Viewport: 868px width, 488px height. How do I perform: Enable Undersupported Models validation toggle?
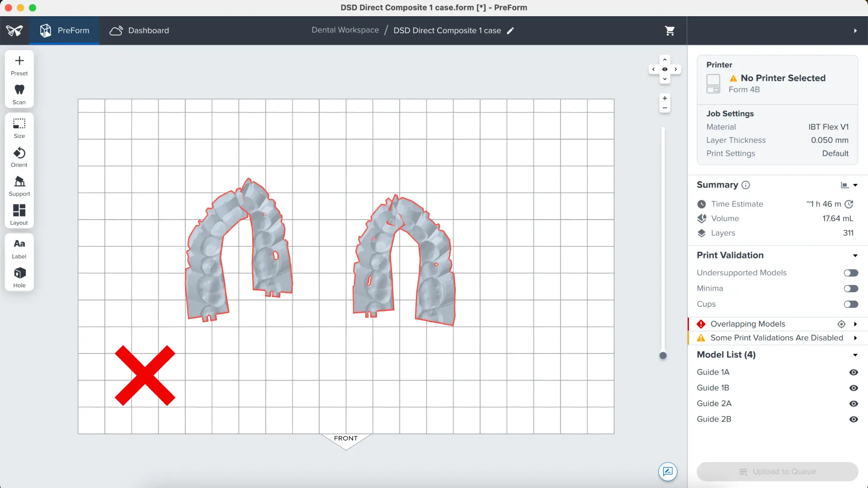pyautogui.click(x=850, y=273)
